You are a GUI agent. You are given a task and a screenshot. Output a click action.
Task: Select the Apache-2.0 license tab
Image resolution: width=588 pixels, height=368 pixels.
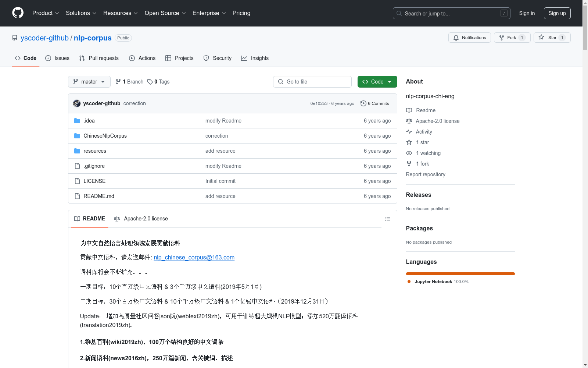click(x=141, y=219)
